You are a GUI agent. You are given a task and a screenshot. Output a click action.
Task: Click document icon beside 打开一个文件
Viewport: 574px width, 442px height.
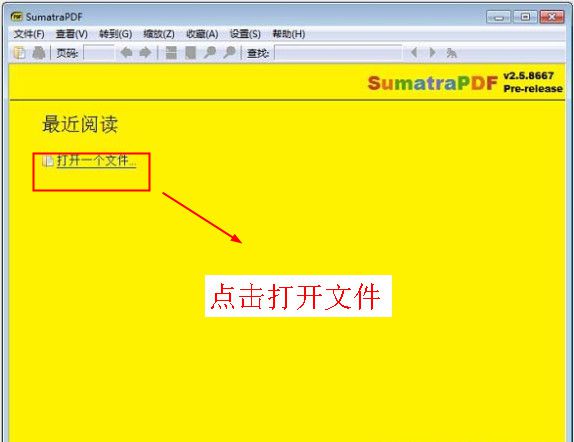tap(48, 161)
